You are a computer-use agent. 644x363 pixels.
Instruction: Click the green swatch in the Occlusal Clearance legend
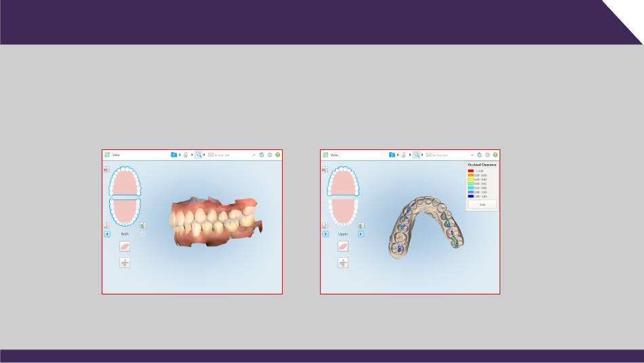click(x=470, y=184)
